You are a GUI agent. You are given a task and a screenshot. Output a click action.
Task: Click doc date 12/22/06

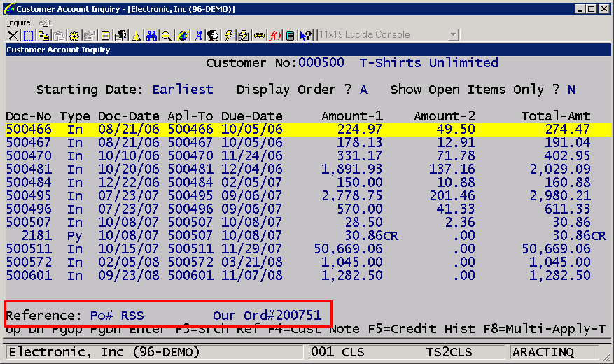128,183
